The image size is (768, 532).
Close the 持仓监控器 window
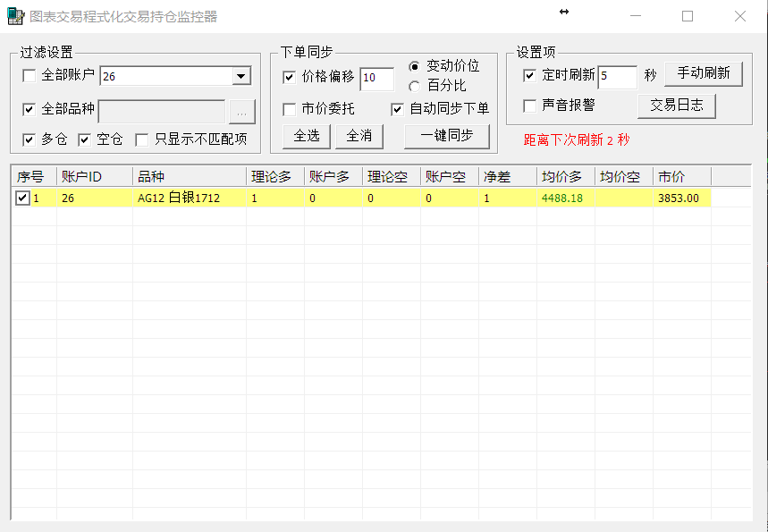coord(740,16)
